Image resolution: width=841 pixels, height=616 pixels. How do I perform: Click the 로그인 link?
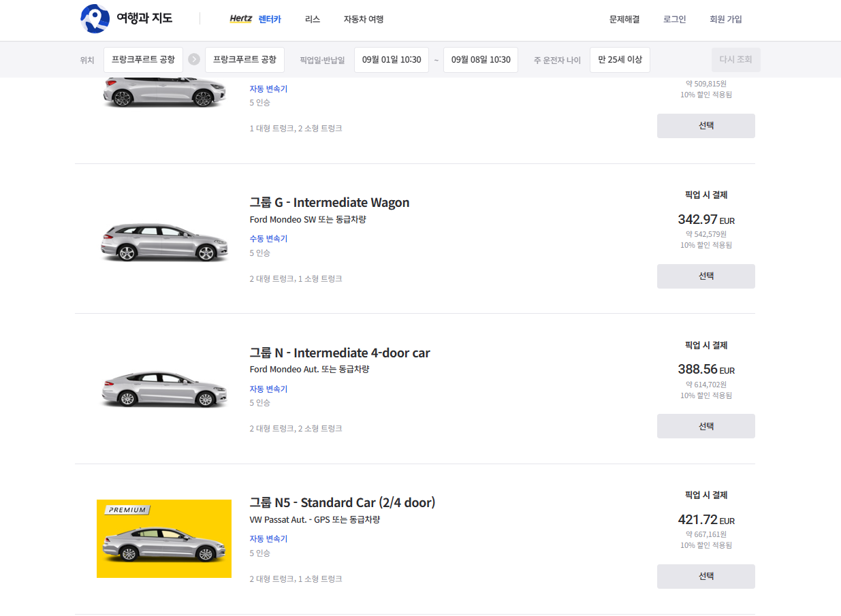[675, 19]
